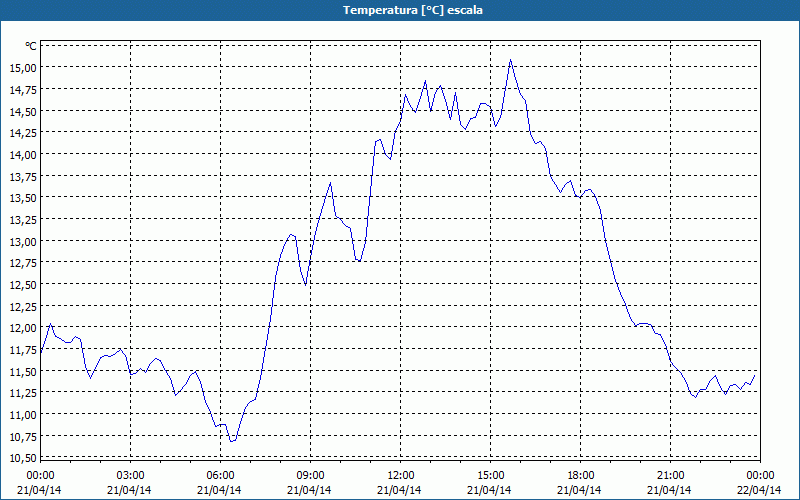Viewport: 800px width, 500px height.
Task: Select the 12,00 axis label
Action: [22, 328]
